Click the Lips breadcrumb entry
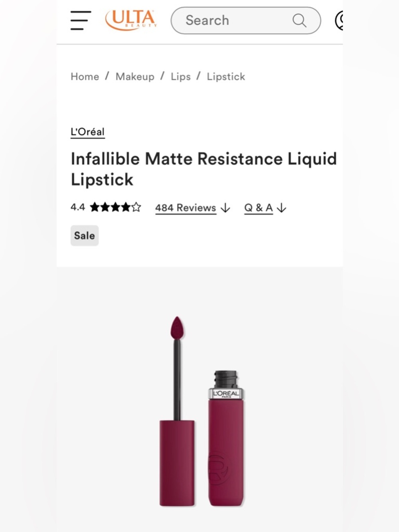 click(180, 77)
